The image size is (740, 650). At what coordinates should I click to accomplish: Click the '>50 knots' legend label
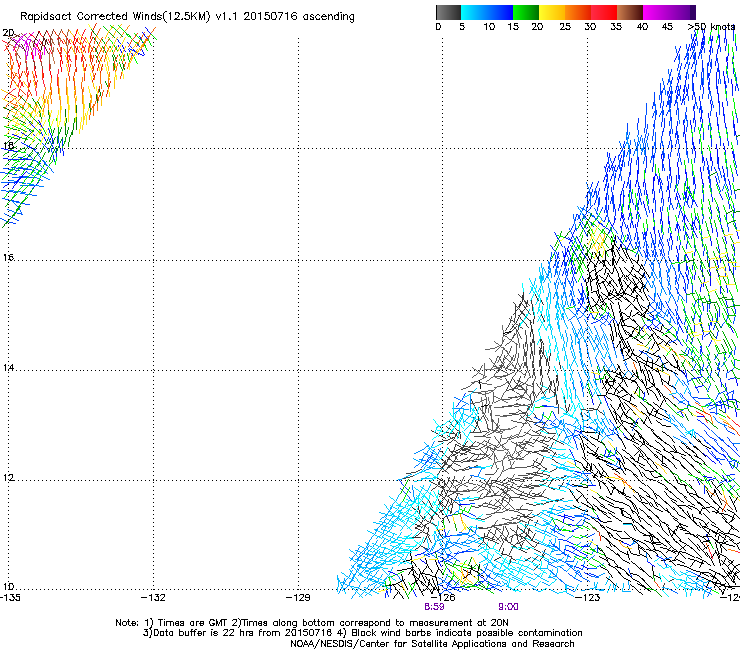tap(711, 27)
